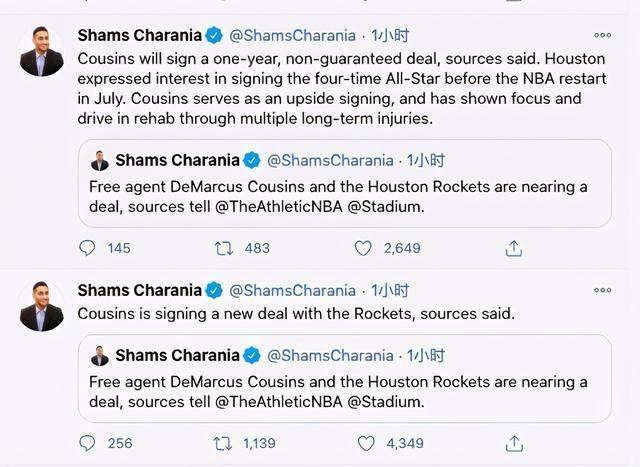Open more options on the second tweet

tap(602, 290)
